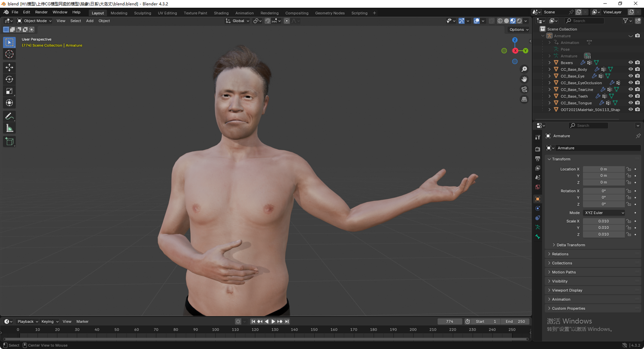This screenshot has width=644, height=349.
Task: Open the File menu
Action: (15, 12)
